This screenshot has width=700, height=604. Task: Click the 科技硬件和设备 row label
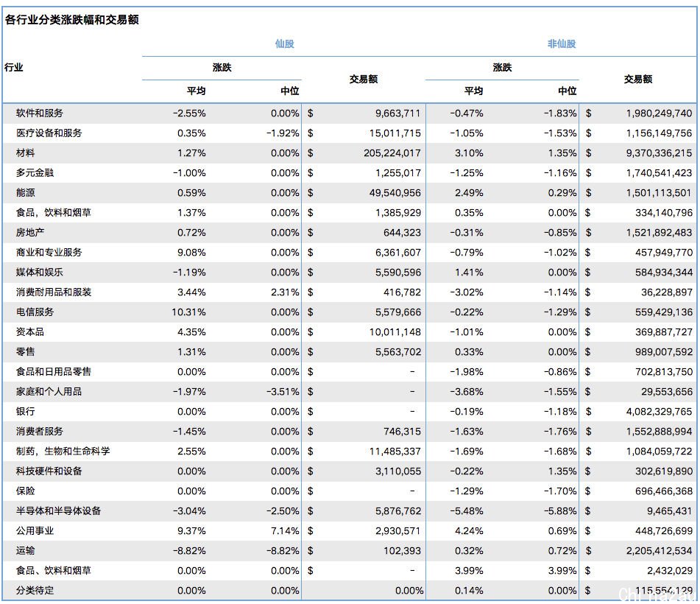tap(49, 471)
